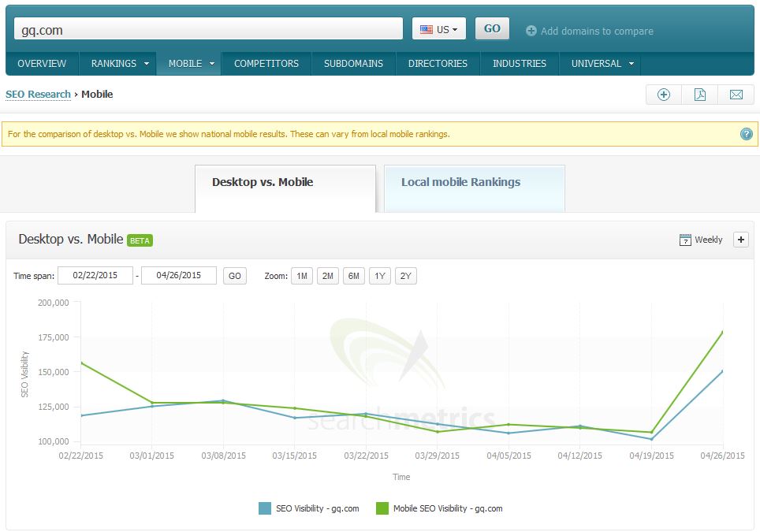Expand the Universal menu arrow
This screenshot has height=532, width=760.
[631, 64]
